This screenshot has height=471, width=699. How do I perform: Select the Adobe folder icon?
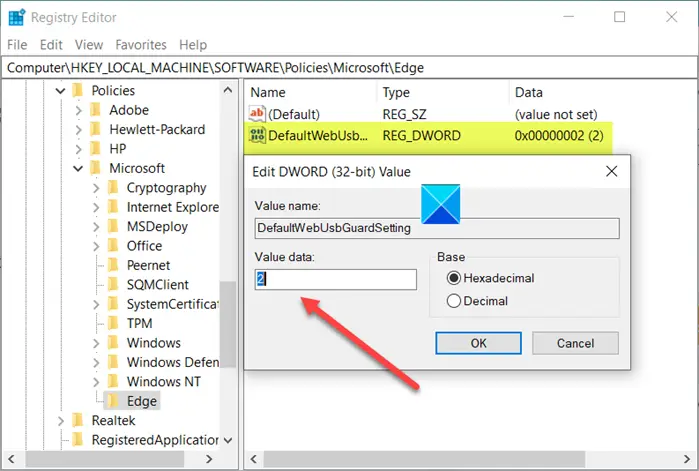95,110
